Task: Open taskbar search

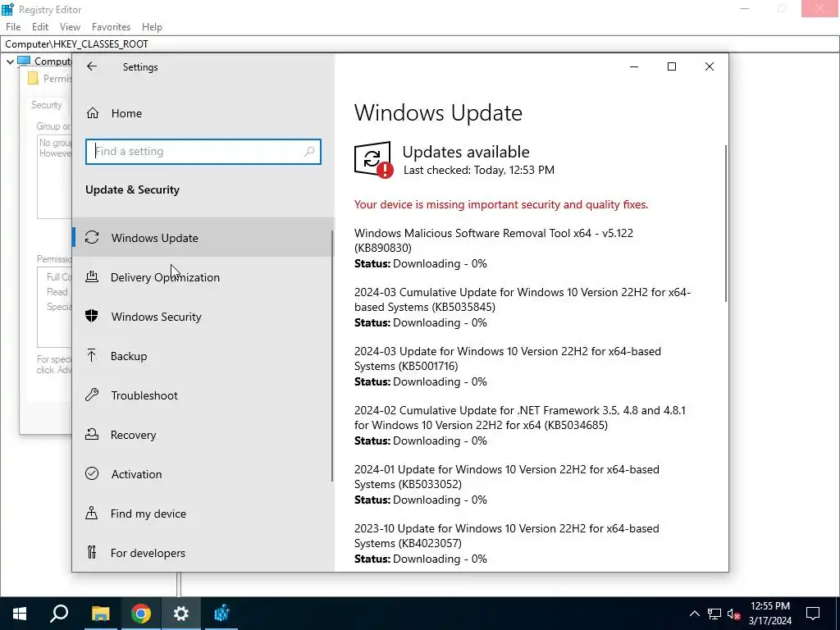Action: tap(59, 614)
